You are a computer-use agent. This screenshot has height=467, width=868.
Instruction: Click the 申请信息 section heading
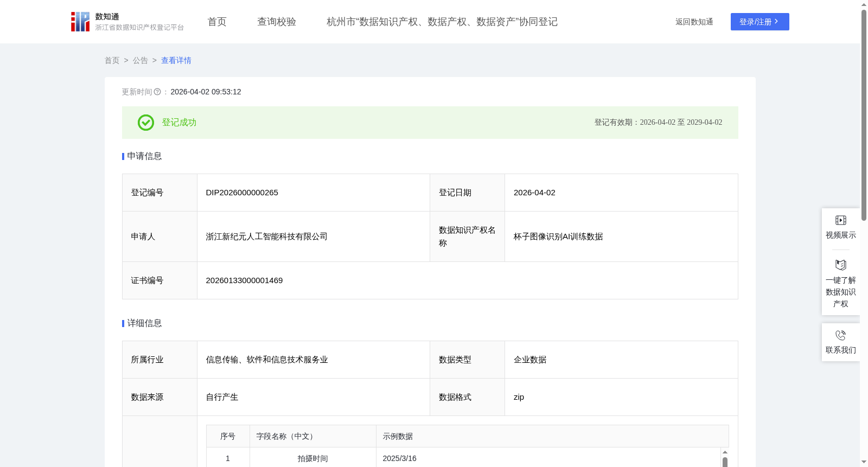(x=144, y=156)
